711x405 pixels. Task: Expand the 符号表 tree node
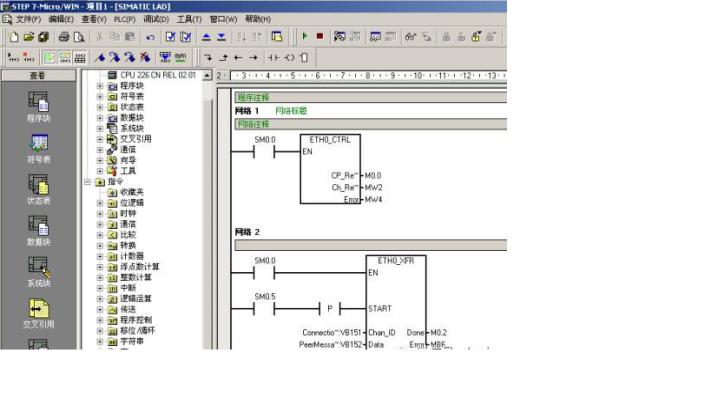100,96
